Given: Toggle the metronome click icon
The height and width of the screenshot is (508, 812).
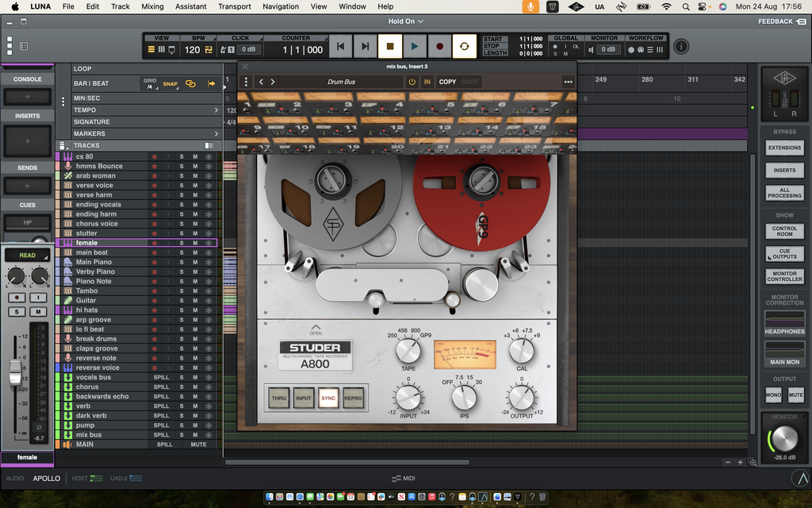Looking at the screenshot, I should 224,50.
